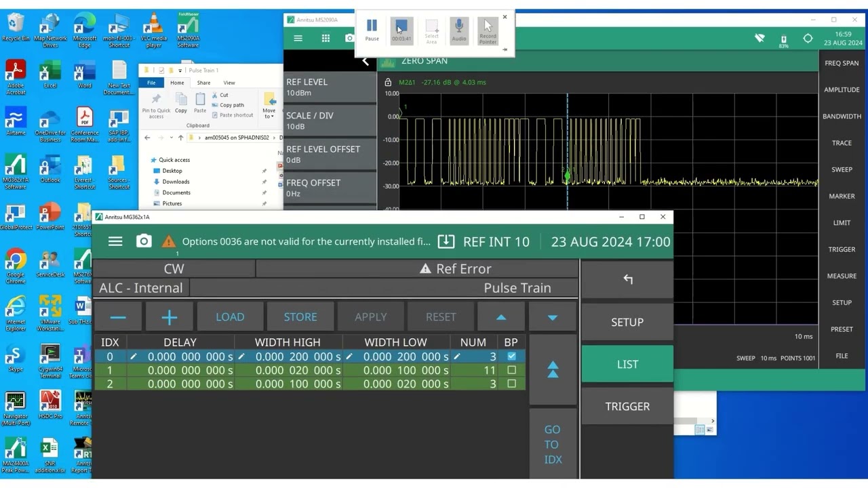Screen dimensions: 868x488
Task: Move row down with down-arrow button
Action: [x=553, y=317]
